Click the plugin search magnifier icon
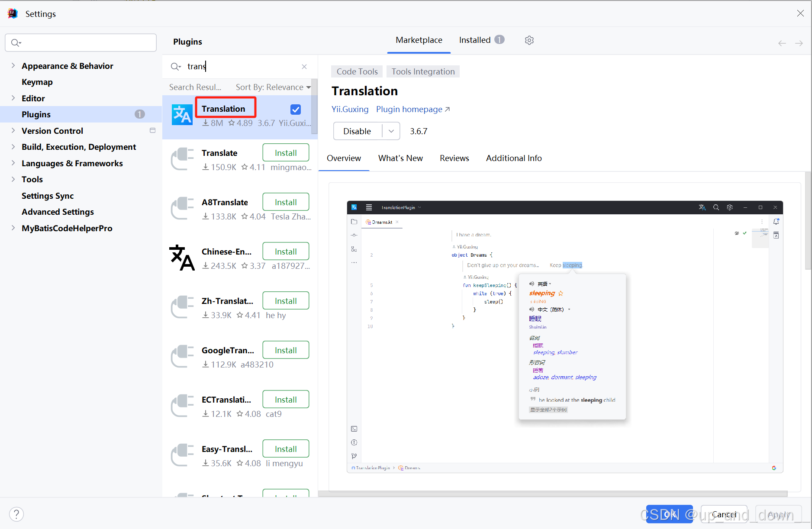 pos(175,66)
